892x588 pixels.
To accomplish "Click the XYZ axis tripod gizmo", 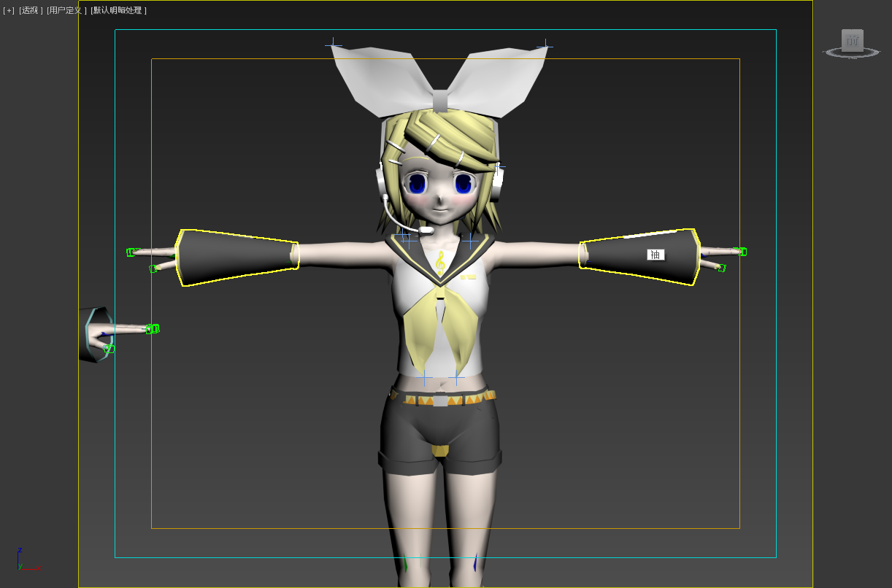I will click(x=22, y=562).
